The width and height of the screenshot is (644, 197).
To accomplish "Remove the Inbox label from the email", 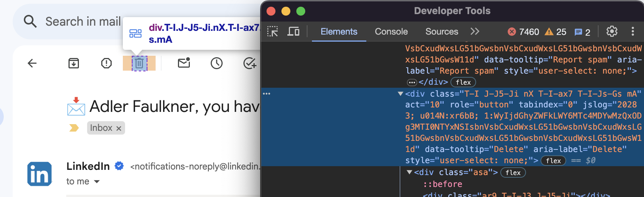I will coord(119,128).
